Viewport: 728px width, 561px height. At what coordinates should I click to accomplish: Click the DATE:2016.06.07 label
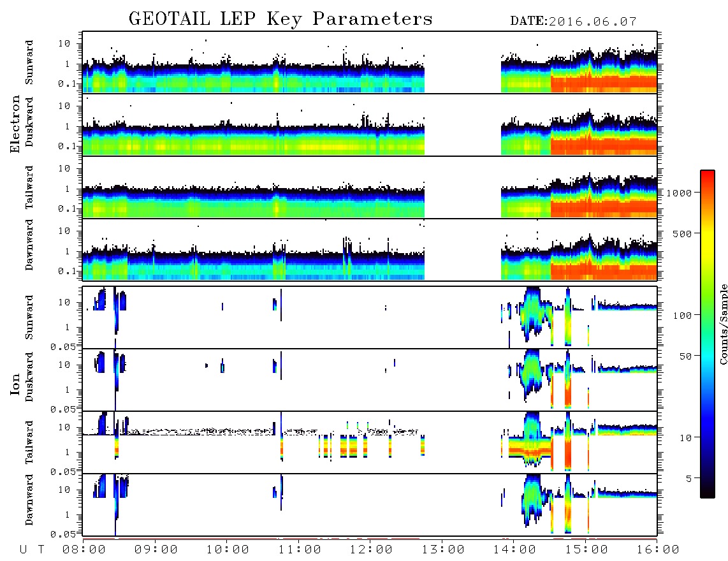click(573, 22)
